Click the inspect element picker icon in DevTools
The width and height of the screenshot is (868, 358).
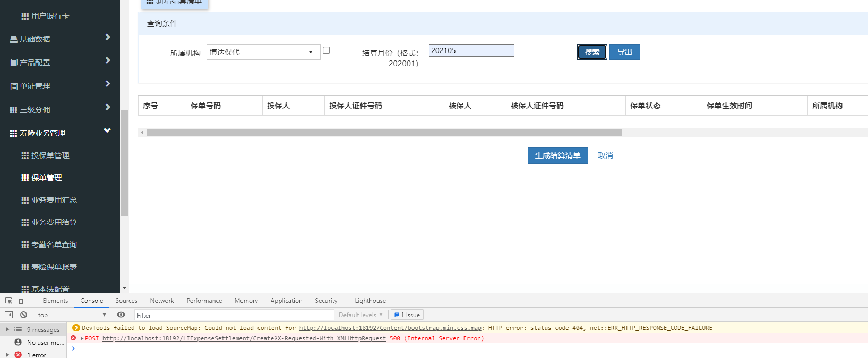[8, 300]
